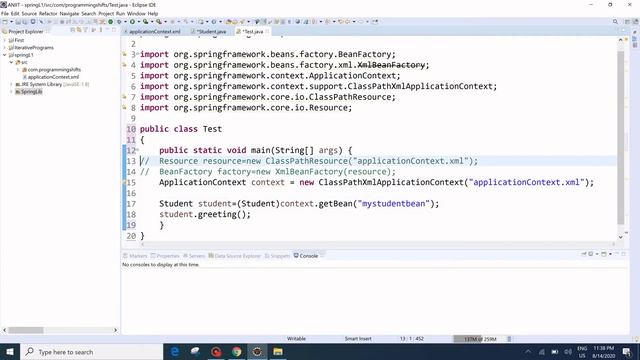Open the Refactor menu
The image size is (640, 360).
tap(48, 13)
